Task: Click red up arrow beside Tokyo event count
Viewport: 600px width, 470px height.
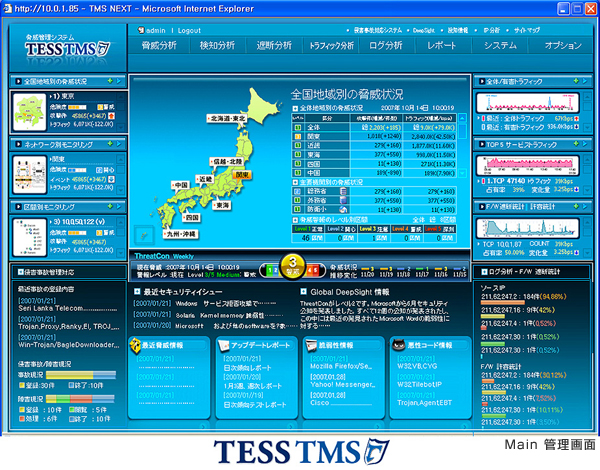Action: 111,116
